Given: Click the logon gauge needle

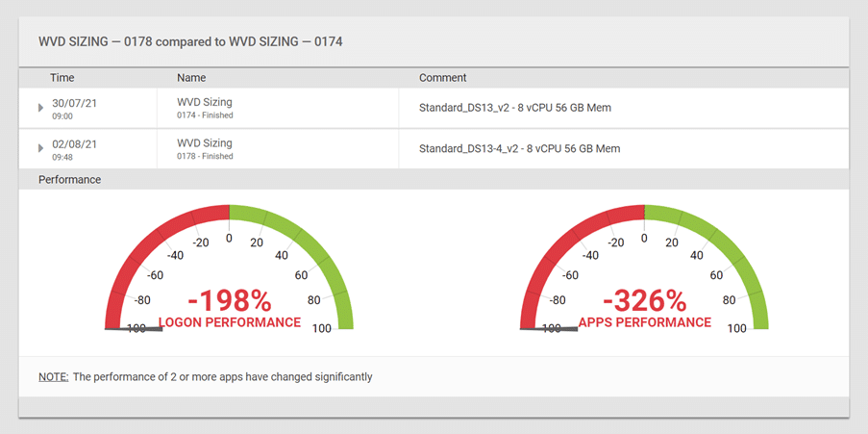Looking at the screenshot, I should click(134, 329).
